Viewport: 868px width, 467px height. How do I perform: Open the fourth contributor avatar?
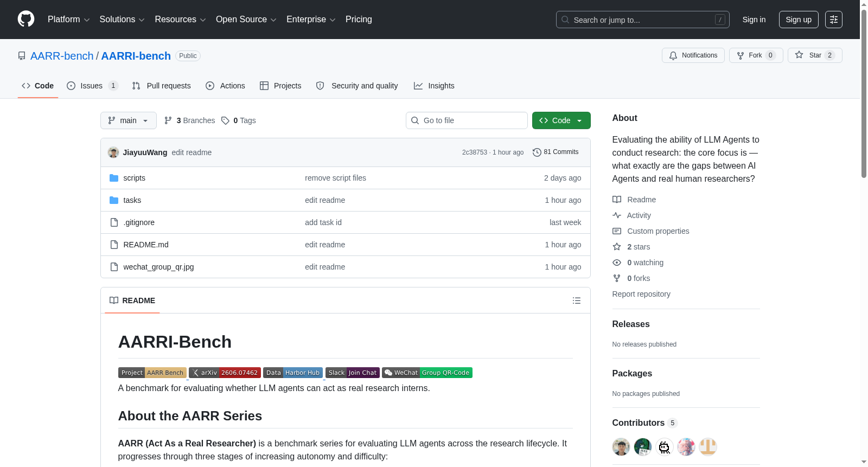click(686, 447)
